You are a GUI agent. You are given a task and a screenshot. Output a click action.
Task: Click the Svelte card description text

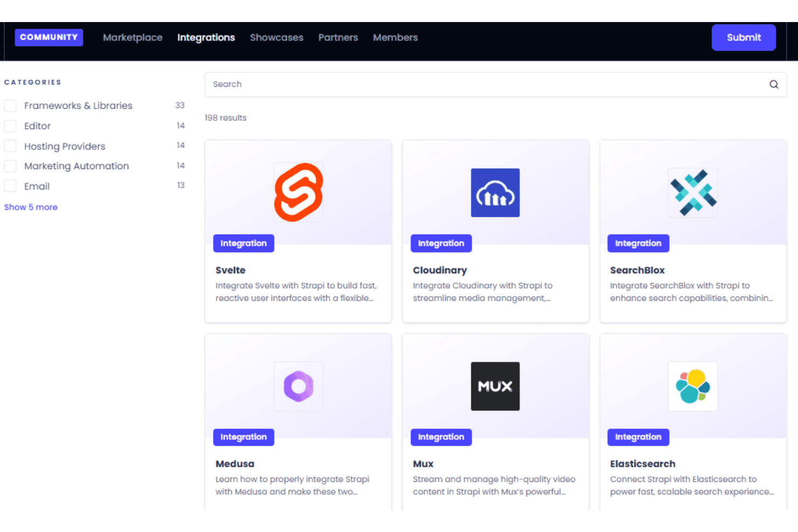(296, 292)
